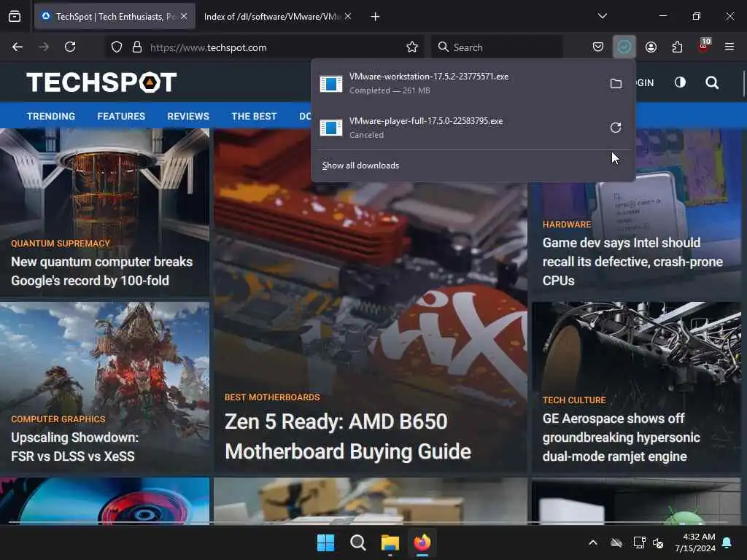The width and height of the screenshot is (747, 560).
Task: Click the COMPUTER GRAPHICS category label
Action: (x=58, y=419)
